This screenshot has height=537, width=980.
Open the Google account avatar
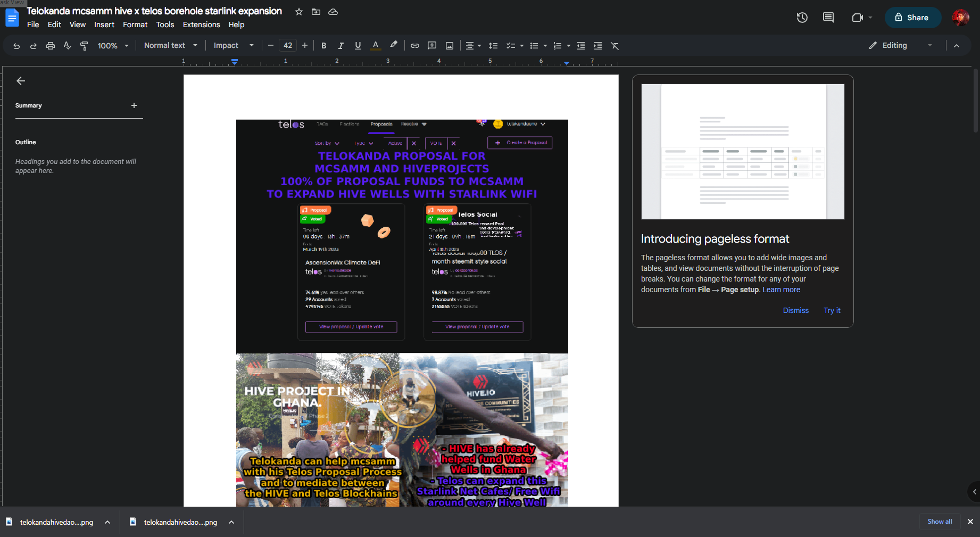(x=960, y=18)
